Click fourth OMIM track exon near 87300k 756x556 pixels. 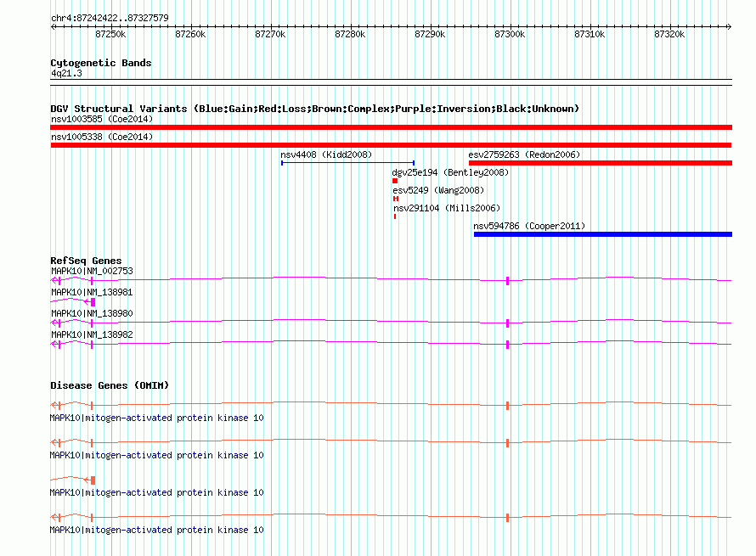pos(508,518)
